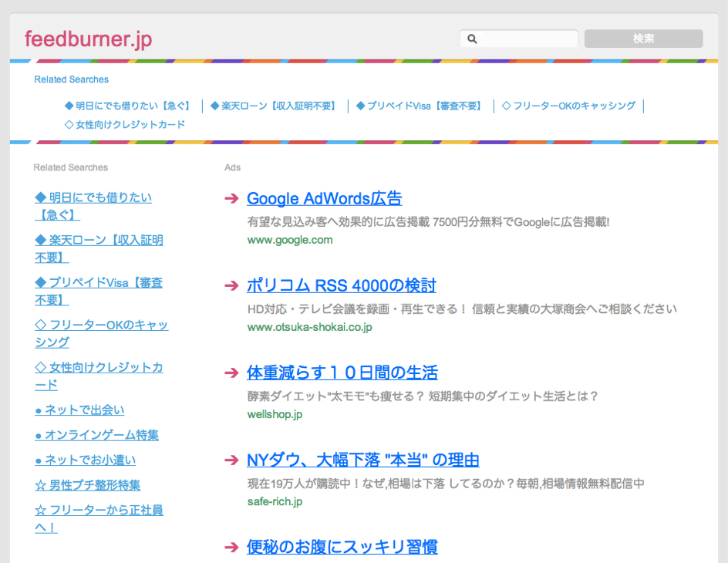Click the safe-rich.jp ad URL
The image size is (728, 563).
[x=275, y=501]
